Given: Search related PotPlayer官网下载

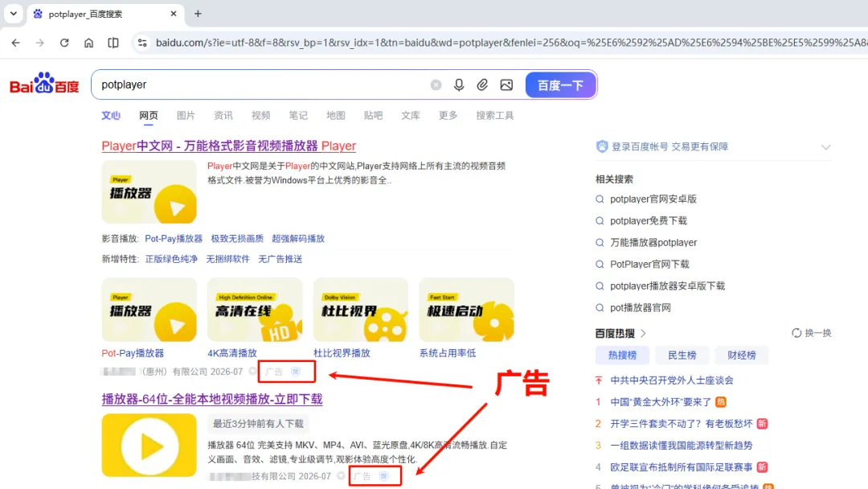Looking at the screenshot, I should [x=649, y=264].
